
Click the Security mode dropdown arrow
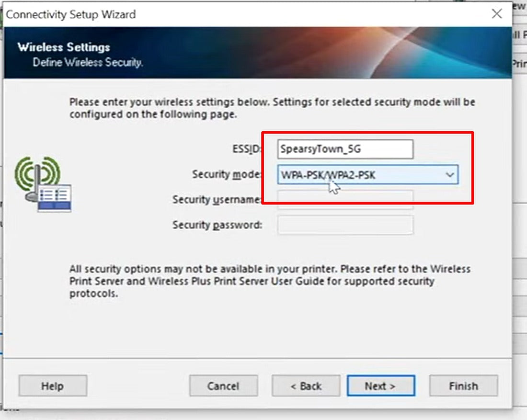[x=450, y=175]
